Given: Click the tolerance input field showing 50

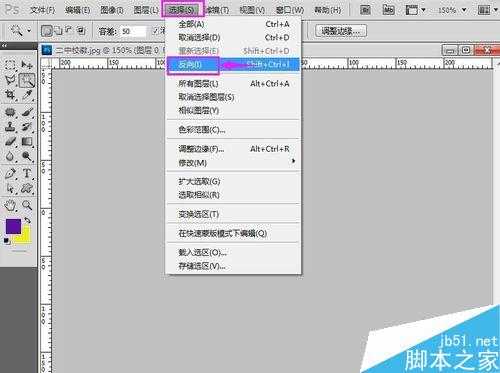Looking at the screenshot, I should [x=133, y=31].
